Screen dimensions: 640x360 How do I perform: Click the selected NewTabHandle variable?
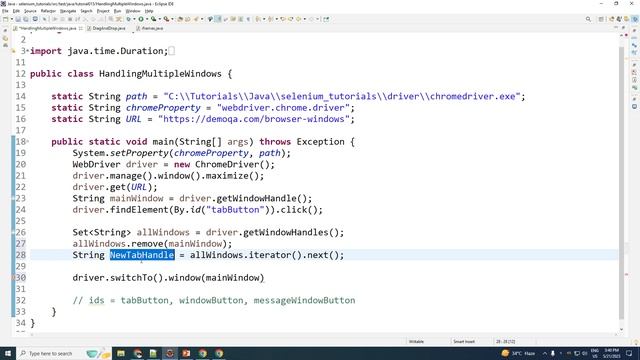(x=142, y=255)
